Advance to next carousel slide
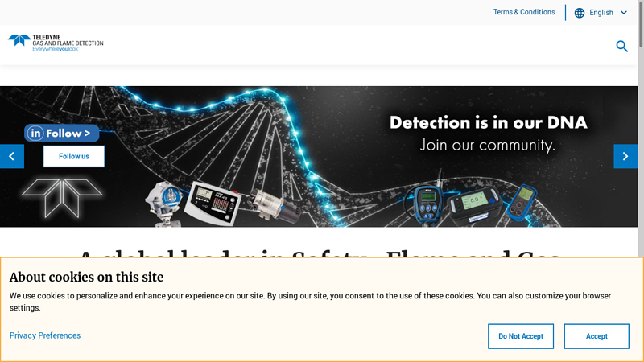The width and height of the screenshot is (644, 362). coord(625,156)
